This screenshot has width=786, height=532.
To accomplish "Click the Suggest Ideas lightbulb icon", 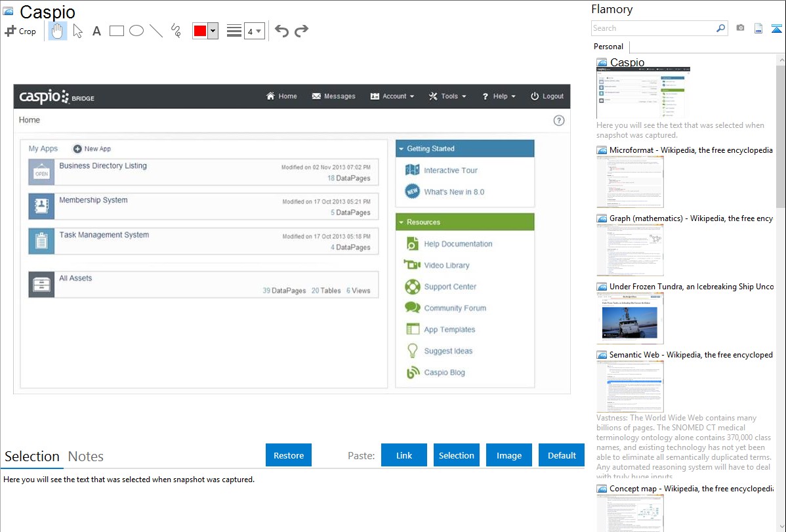I will [x=412, y=350].
